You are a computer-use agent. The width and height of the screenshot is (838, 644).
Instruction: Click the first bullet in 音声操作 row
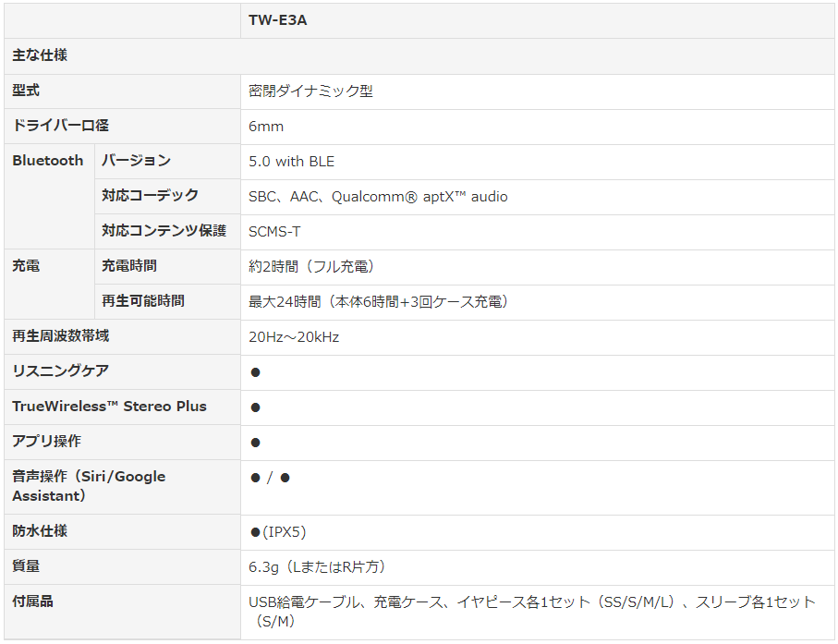pos(256,478)
